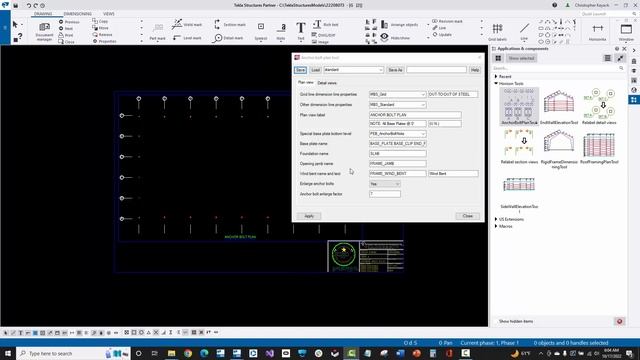The height and width of the screenshot is (360, 640).
Task: Select the large Text tool
Action: click(x=301, y=31)
